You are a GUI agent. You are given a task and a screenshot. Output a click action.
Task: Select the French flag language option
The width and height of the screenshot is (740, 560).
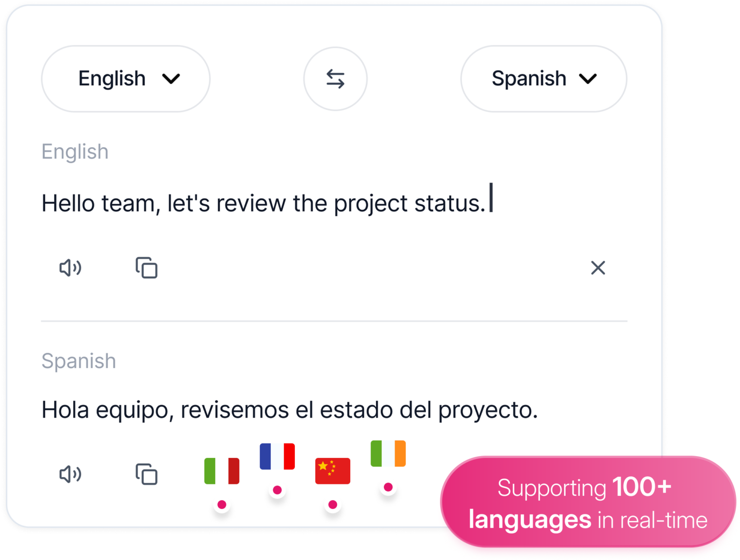(277, 456)
